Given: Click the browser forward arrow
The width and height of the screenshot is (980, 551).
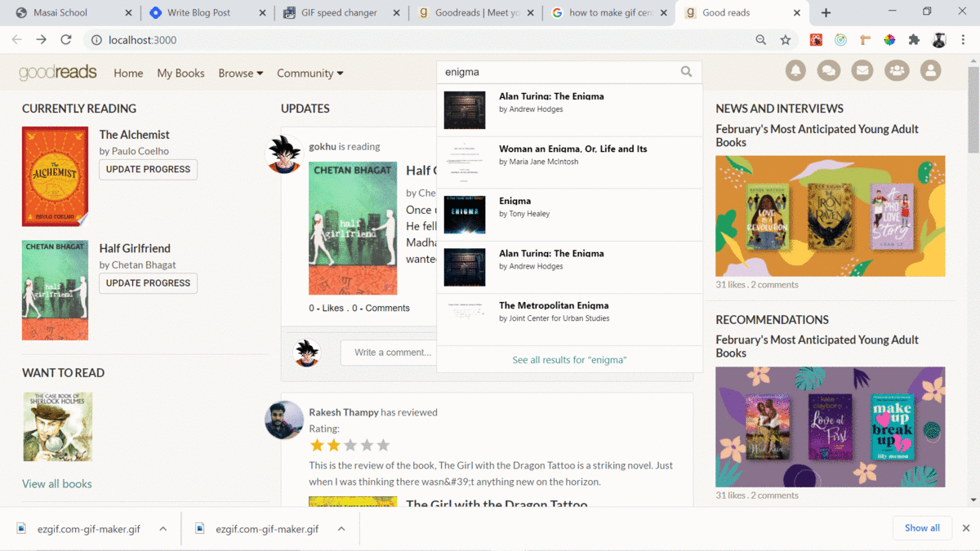Looking at the screenshot, I should [41, 40].
